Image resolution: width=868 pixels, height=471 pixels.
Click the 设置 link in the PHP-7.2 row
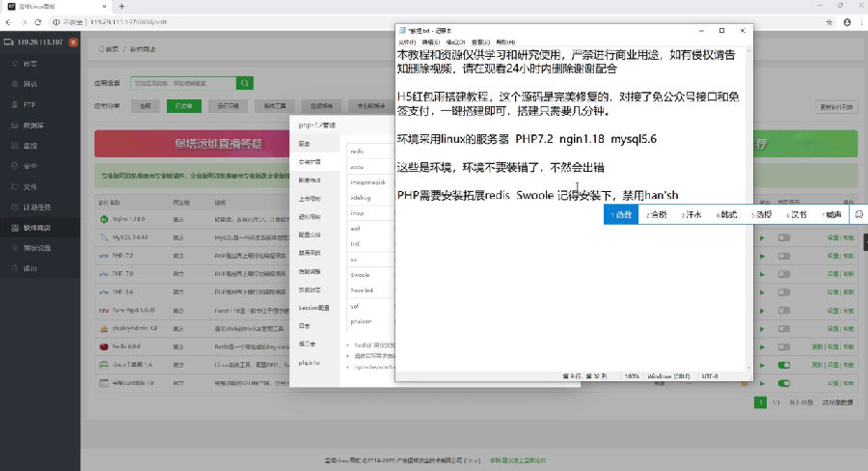coord(833,256)
